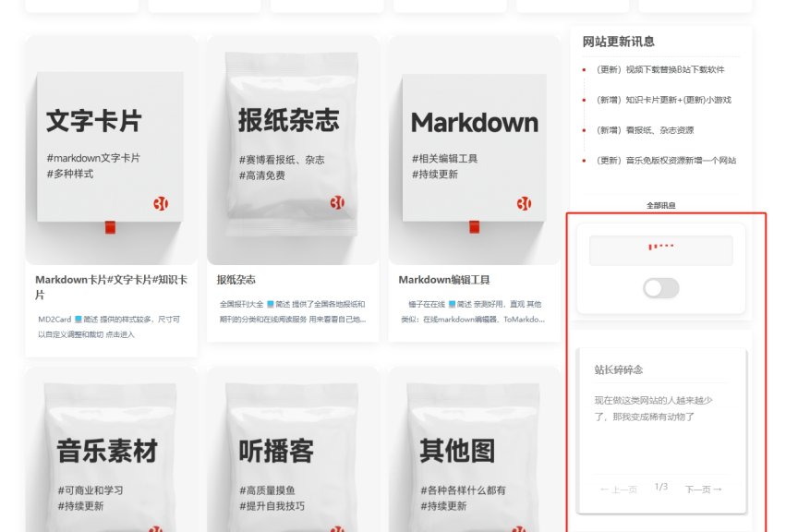Click the red logo badge on 报纸杂志 cover
This screenshot has width=798, height=532.
(337, 202)
